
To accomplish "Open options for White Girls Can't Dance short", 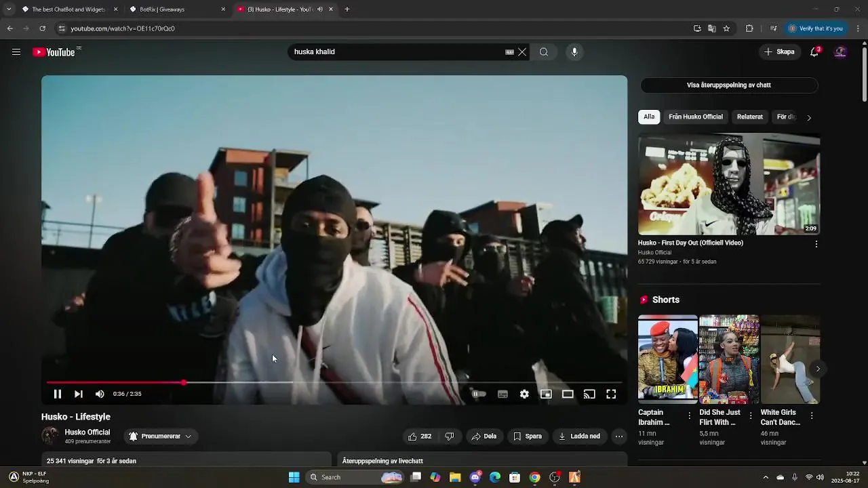I will click(812, 415).
